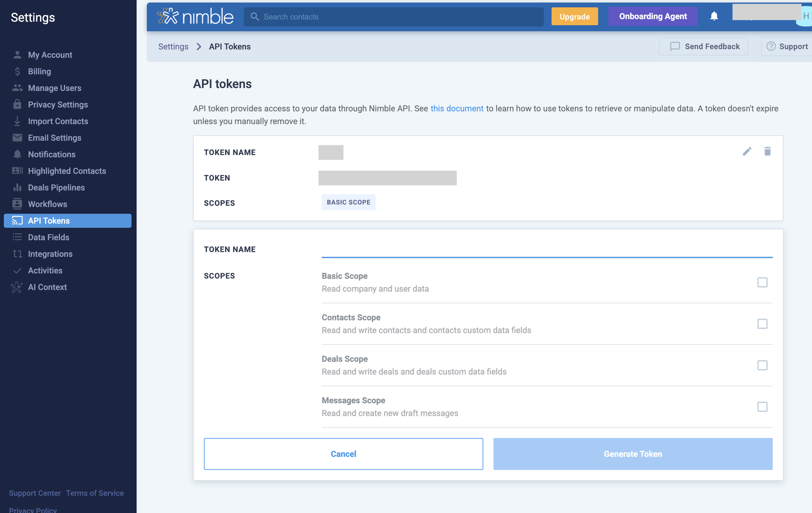Delete the existing token with trash icon
This screenshot has width=812, height=513.
pyautogui.click(x=768, y=151)
